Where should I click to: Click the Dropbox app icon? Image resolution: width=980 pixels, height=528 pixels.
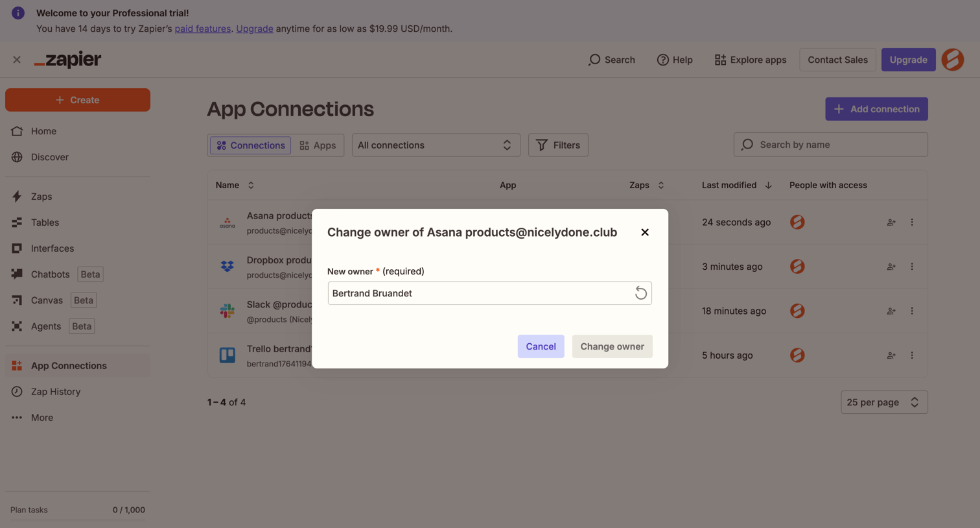[x=227, y=267]
